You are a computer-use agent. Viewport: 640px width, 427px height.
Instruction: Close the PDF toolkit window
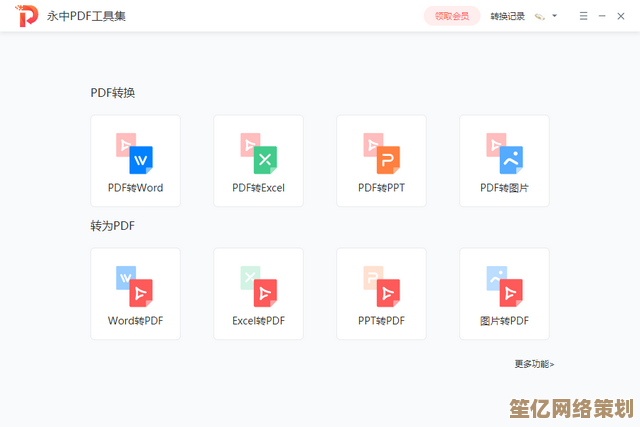point(621,16)
